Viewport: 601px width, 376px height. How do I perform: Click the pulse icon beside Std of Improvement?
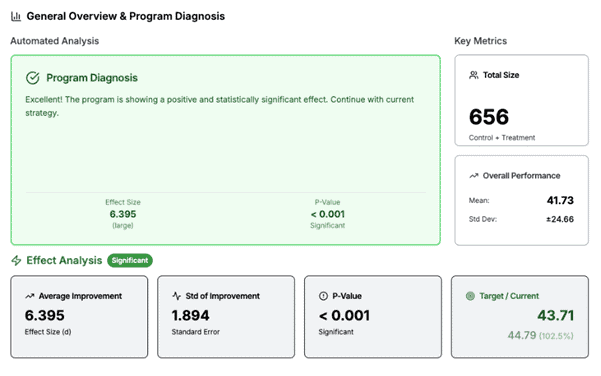point(176,296)
